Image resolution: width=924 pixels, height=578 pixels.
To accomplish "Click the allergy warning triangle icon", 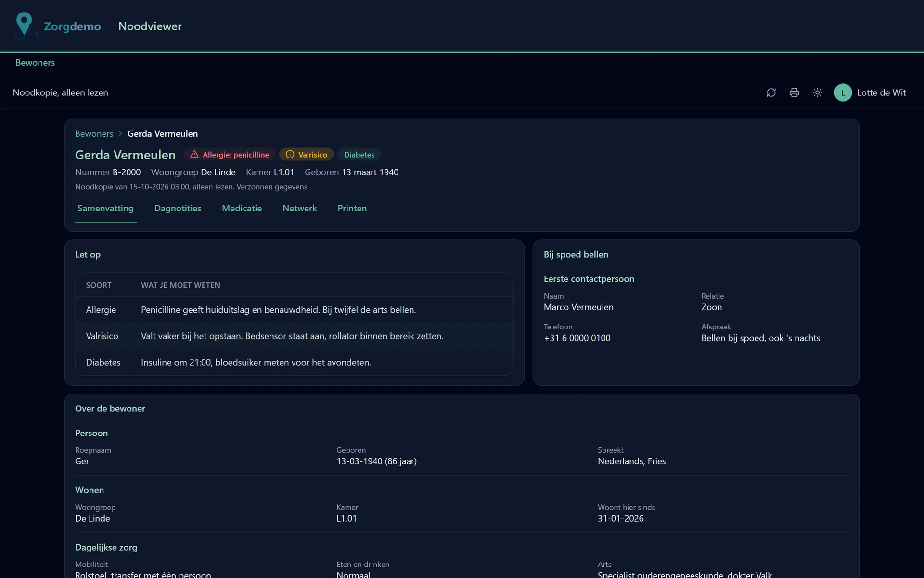I will coord(194,154).
